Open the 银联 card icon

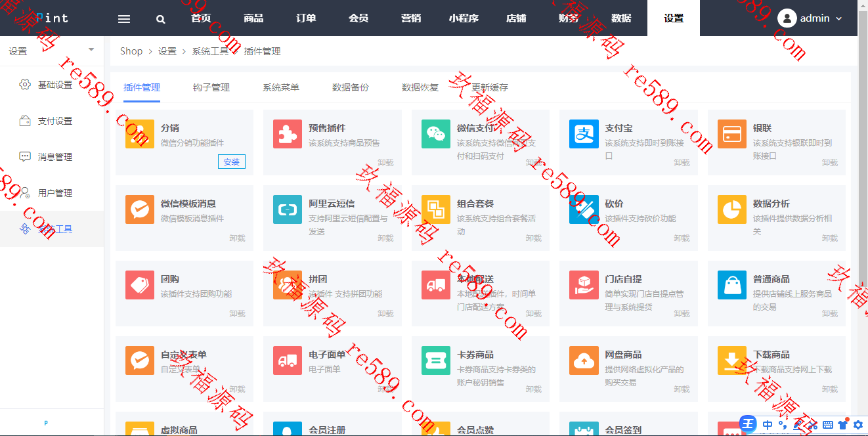pos(732,134)
